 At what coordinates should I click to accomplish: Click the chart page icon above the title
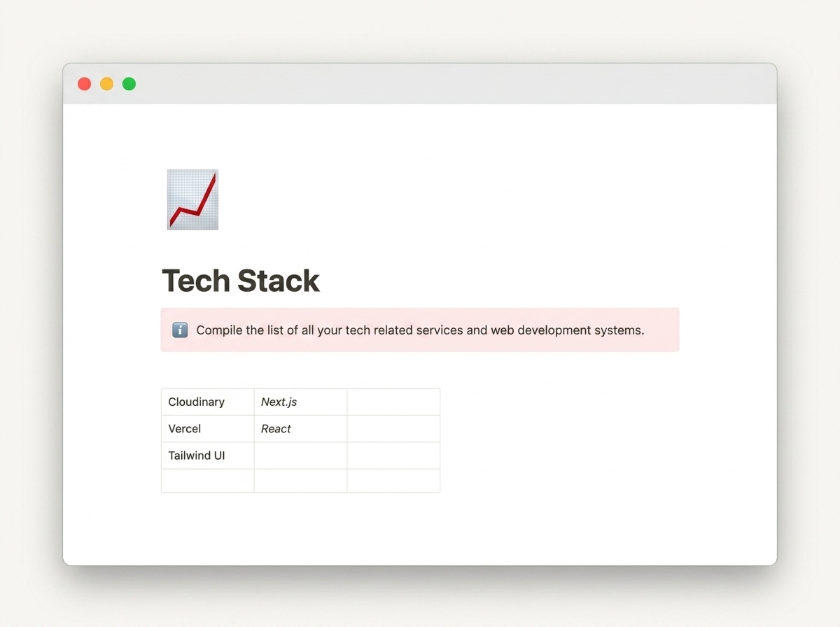click(x=192, y=199)
